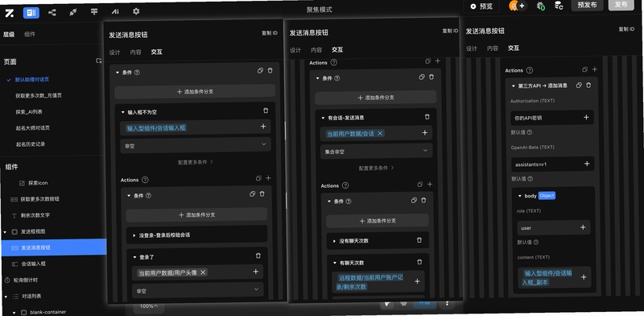This screenshot has height=316, width=644.
Task: Remove the 当前用户数据/用户头像 tag
Action: coord(203,272)
